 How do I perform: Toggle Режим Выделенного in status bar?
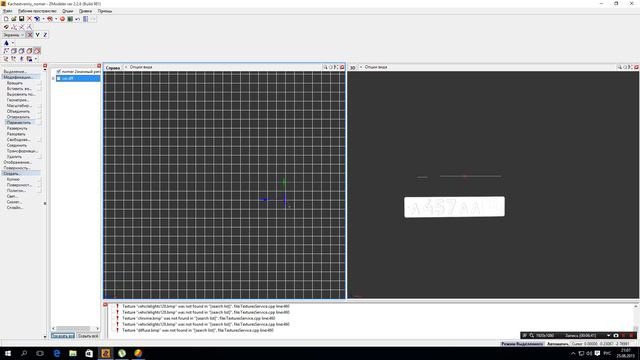coord(522,344)
